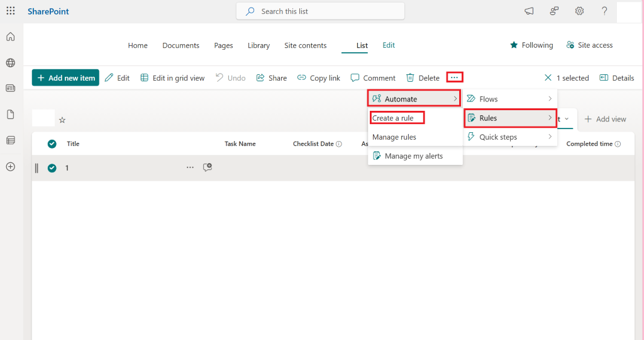The image size is (644, 340).
Task: Open row 1 more actions ellipsis
Action: 190,167
